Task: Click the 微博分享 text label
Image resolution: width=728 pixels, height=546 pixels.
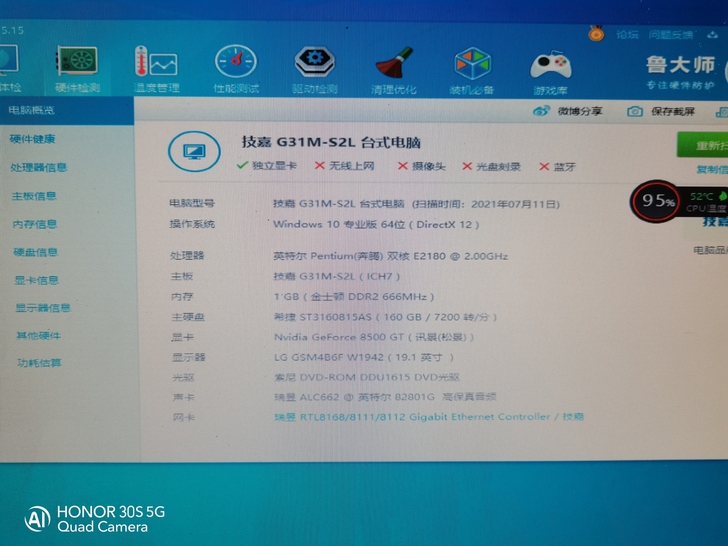Action: 580,111
